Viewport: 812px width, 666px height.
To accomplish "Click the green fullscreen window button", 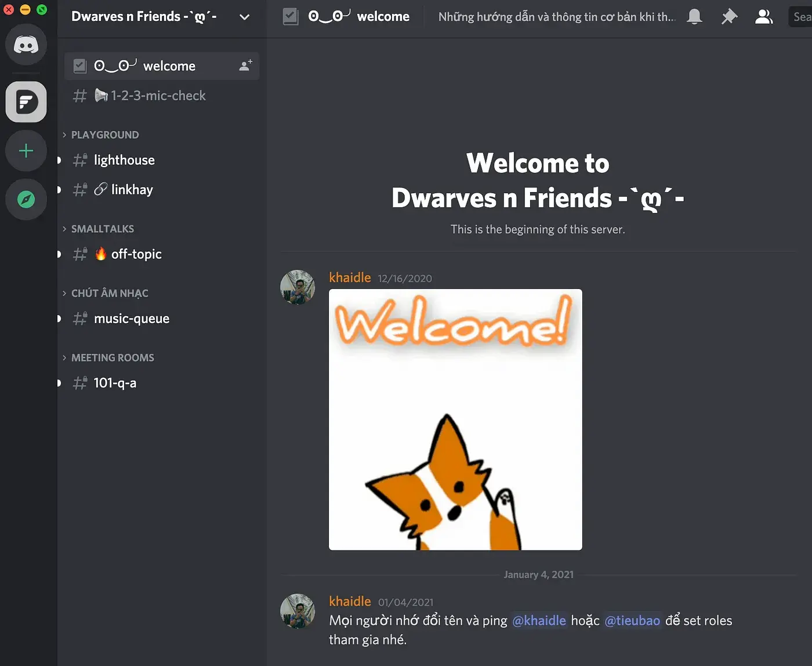I will coord(42,9).
